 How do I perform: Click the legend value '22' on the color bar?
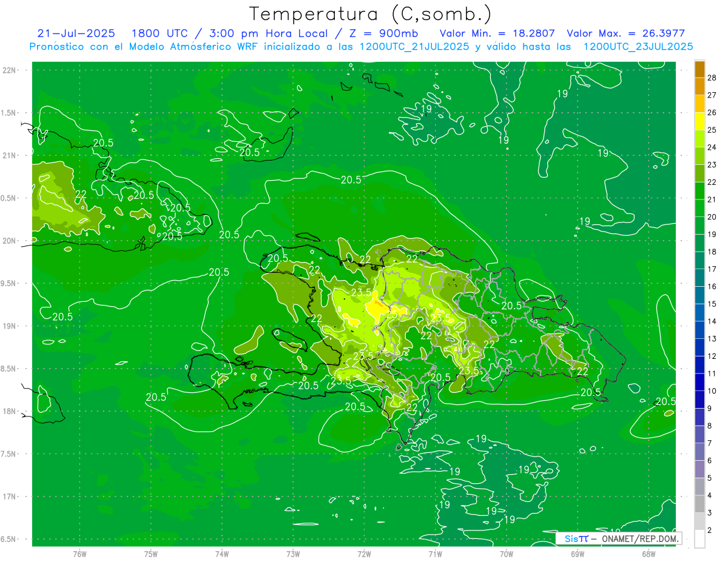712,182
